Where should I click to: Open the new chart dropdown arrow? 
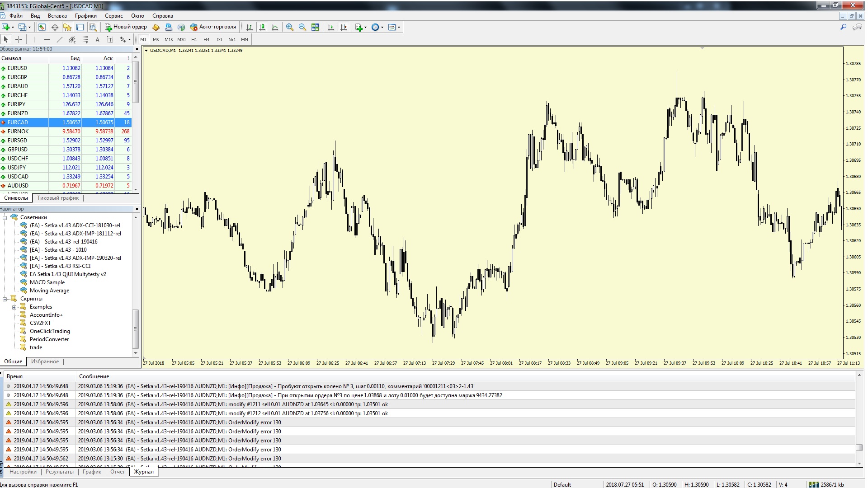click(x=13, y=27)
